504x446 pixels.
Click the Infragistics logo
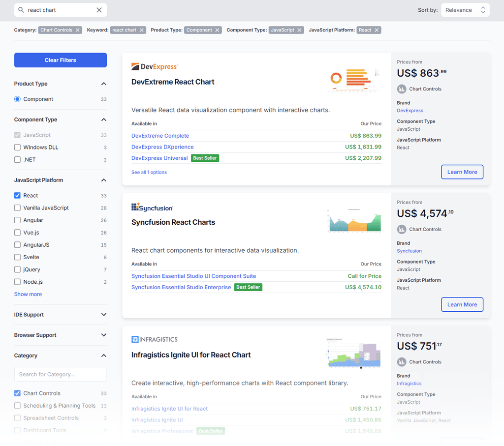point(155,339)
